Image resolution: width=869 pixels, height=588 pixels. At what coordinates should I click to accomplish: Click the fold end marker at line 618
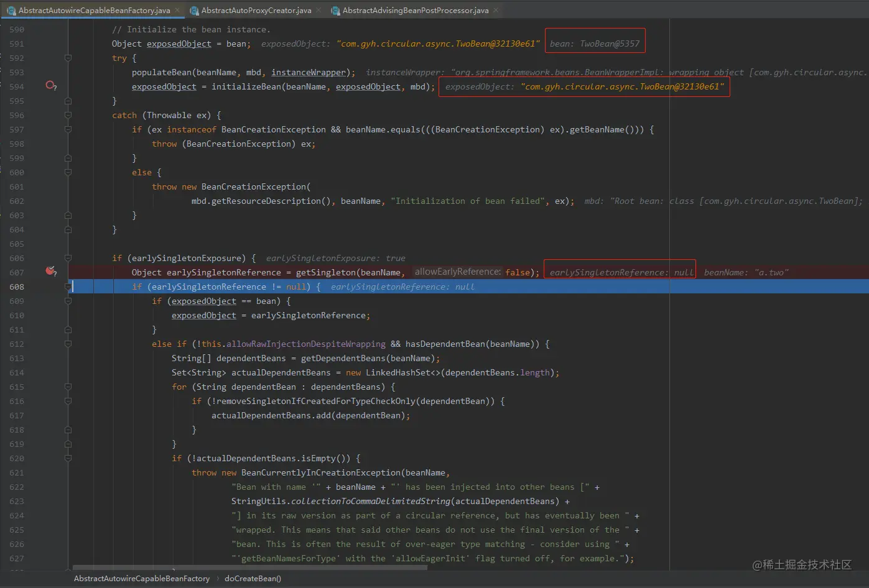point(68,430)
